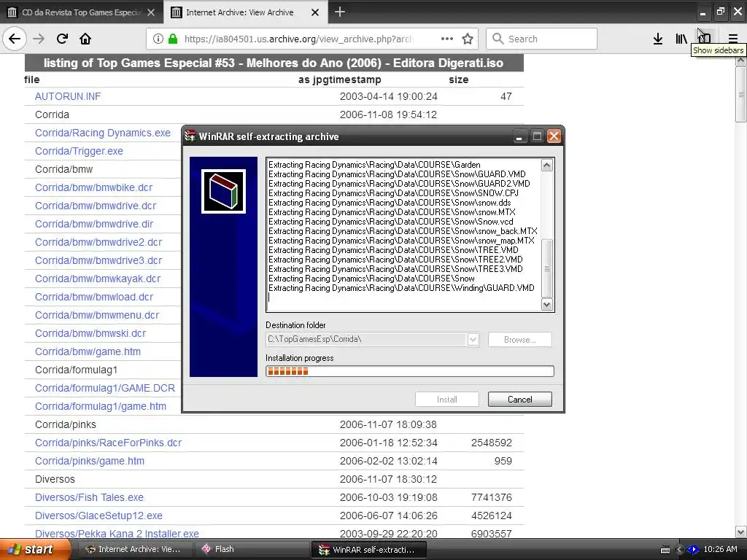Click the disabled Install button in WinRAR
The image size is (747, 560).
447,400
